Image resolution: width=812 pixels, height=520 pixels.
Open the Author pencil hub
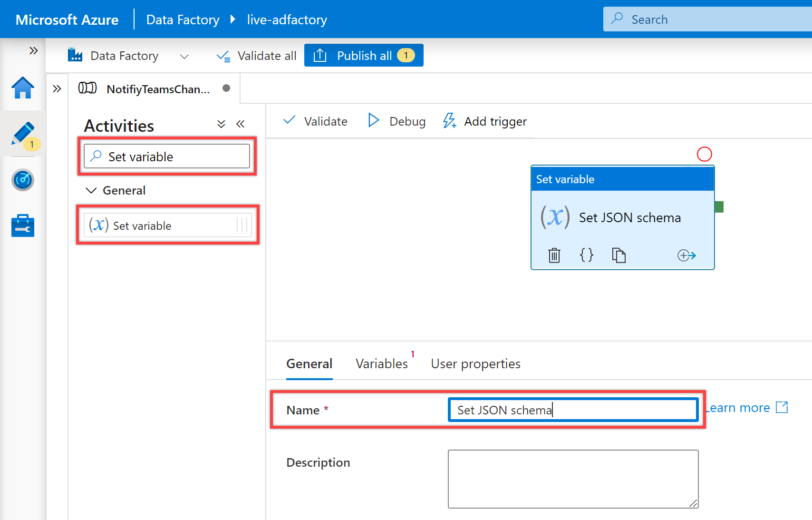23,134
